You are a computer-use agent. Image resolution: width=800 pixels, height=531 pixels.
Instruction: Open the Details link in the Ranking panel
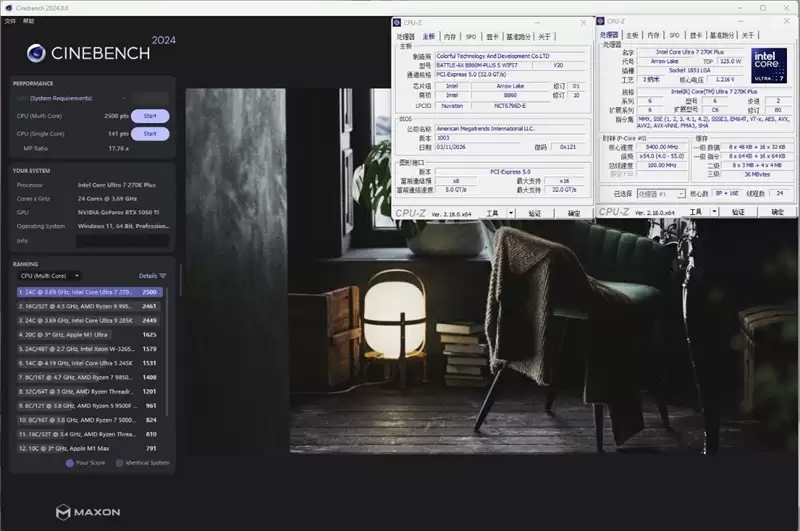pyautogui.click(x=148, y=276)
